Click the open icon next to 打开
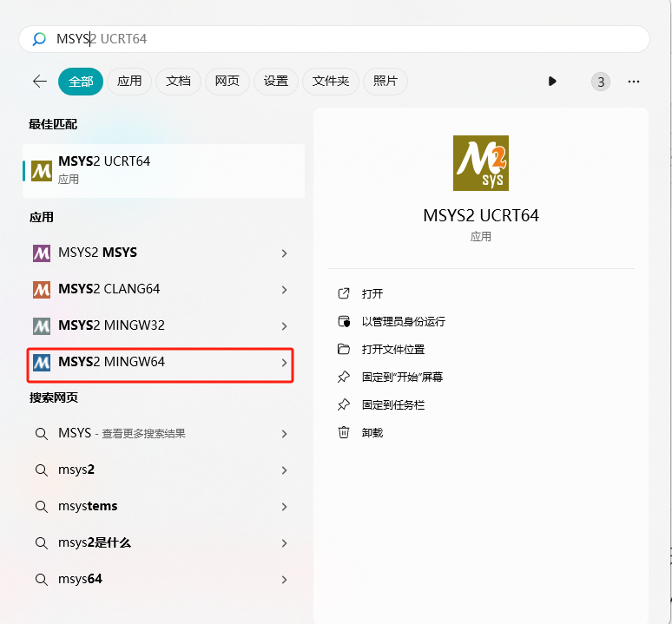The width and height of the screenshot is (672, 624). tap(343, 293)
